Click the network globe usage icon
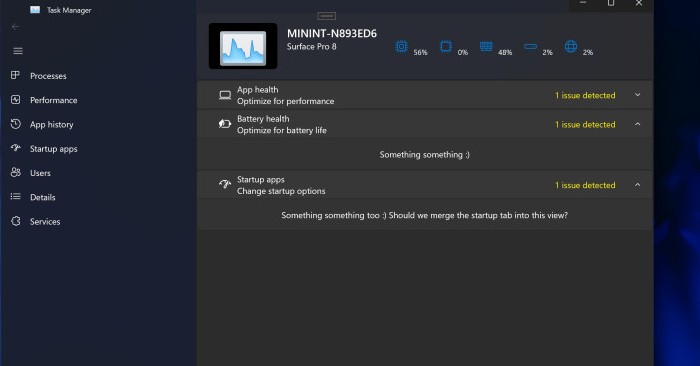Image resolution: width=700 pixels, height=366 pixels. click(571, 46)
